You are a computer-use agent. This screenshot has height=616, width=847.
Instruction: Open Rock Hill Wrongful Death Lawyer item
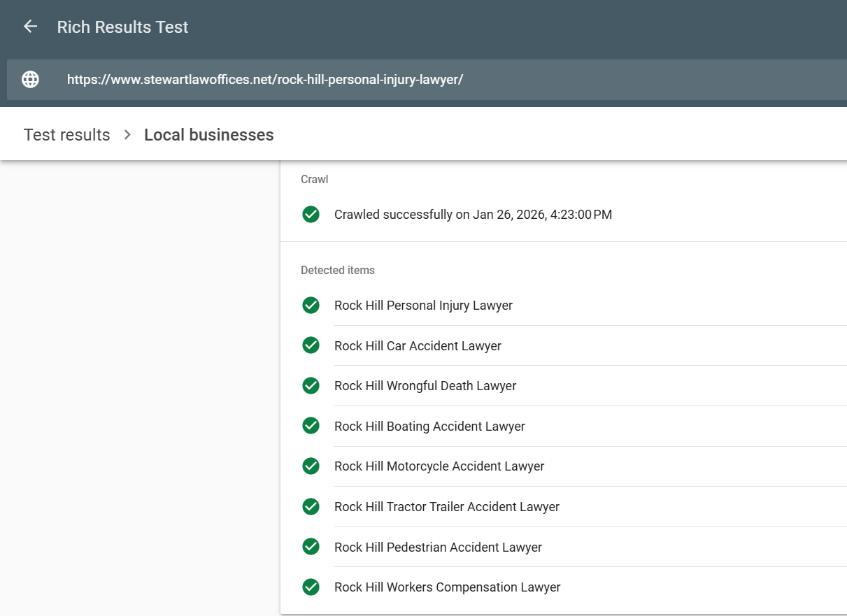[564, 385]
